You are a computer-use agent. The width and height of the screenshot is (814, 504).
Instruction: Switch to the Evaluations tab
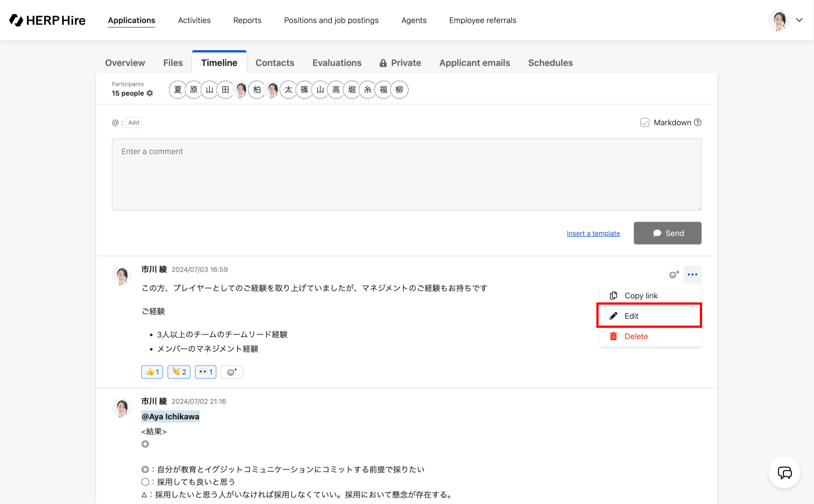pyautogui.click(x=337, y=63)
